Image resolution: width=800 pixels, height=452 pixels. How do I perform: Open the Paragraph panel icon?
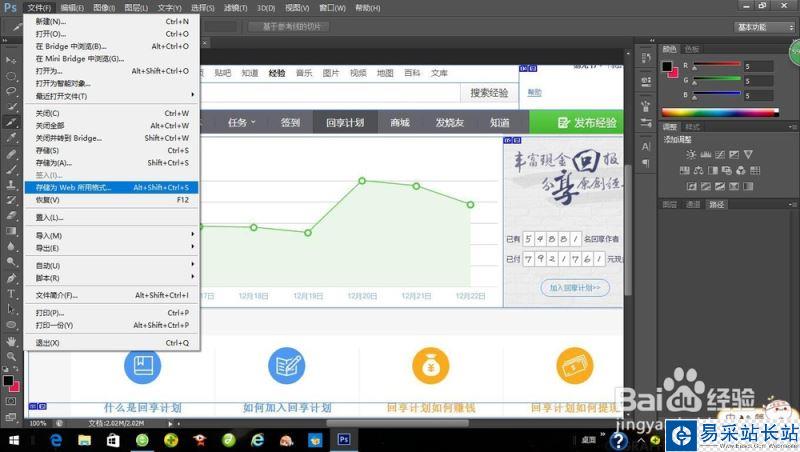pyautogui.click(x=646, y=163)
